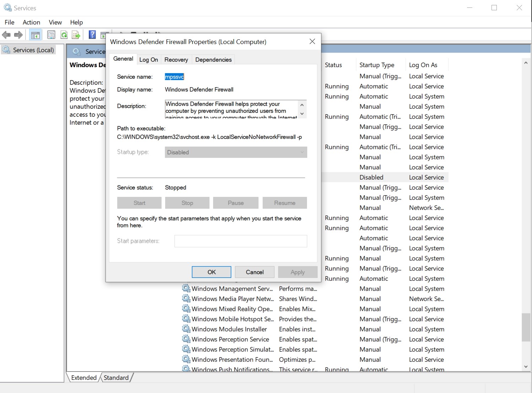Click the gear icon for Windows Management Serv...
Screen dimensions: 532x393
186,288
